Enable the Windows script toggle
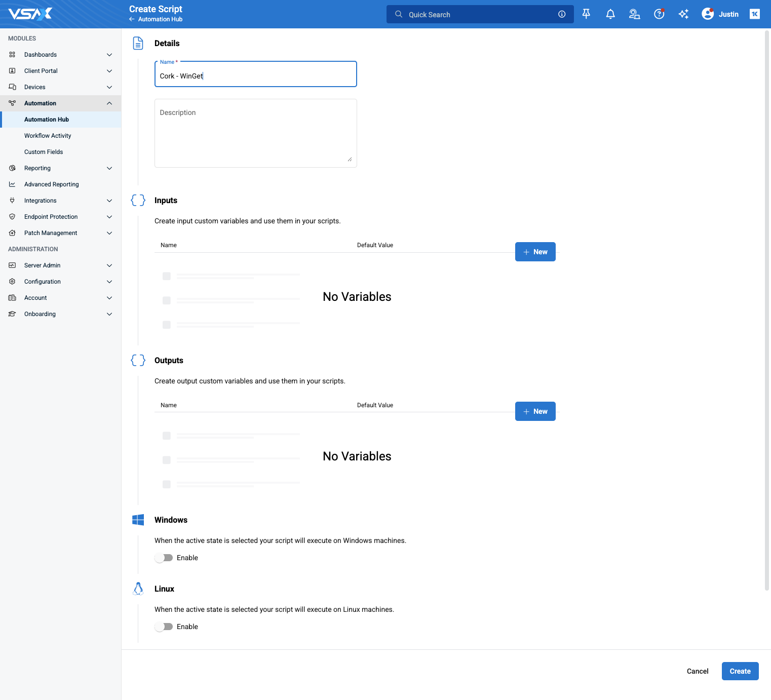The width and height of the screenshot is (771, 700). [164, 558]
